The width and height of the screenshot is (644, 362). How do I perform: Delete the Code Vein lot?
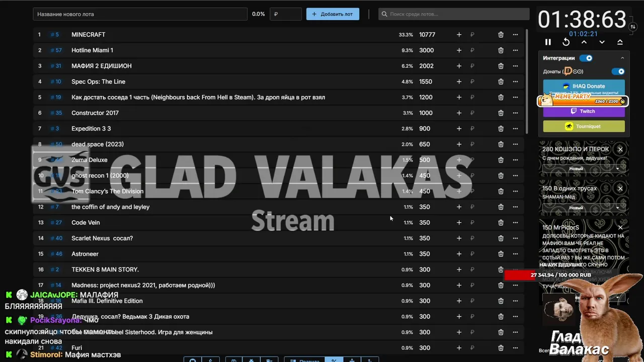click(501, 222)
